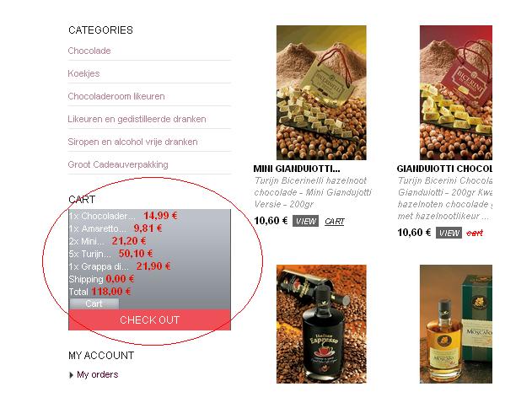
Task: Open the Mini Gianduiotti product image
Action: pos(321,93)
